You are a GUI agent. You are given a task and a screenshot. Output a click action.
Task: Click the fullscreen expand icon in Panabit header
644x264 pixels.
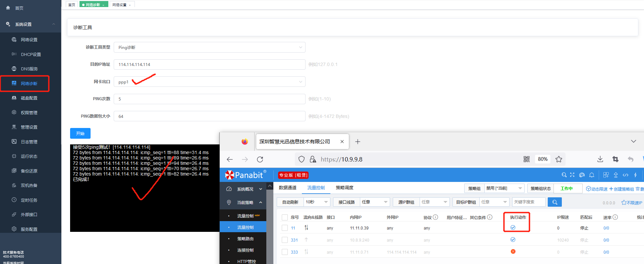pyautogui.click(x=572, y=175)
